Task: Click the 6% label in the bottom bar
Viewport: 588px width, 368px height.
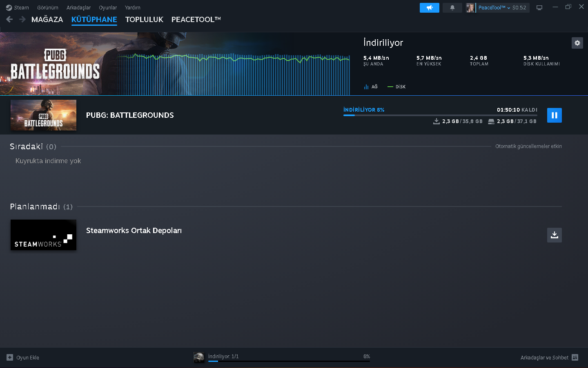Action: (x=367, y=357)
